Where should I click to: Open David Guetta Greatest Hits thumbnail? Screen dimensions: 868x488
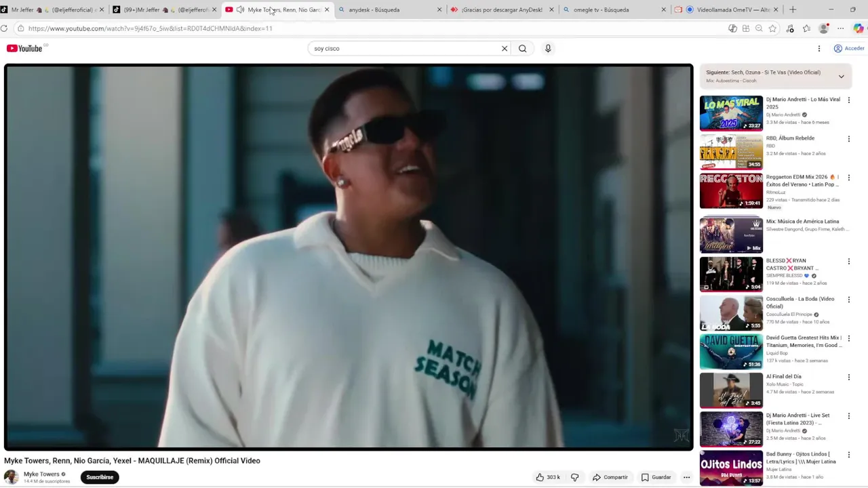tap(731, 351)
